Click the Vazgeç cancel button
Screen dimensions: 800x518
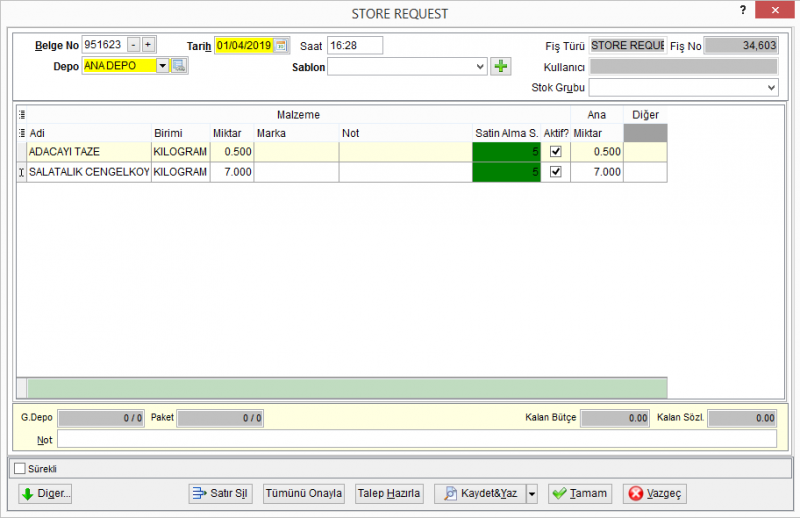click(655, 494)
